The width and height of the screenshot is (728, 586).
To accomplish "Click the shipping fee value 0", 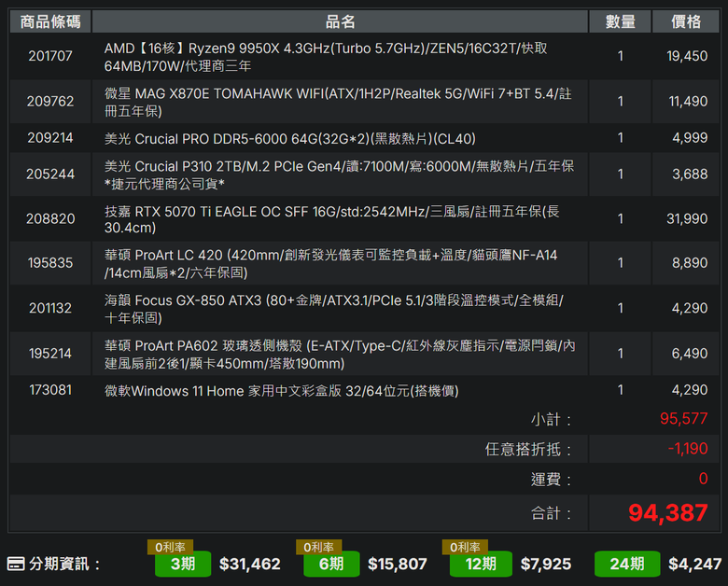I will tap(703, 479).
